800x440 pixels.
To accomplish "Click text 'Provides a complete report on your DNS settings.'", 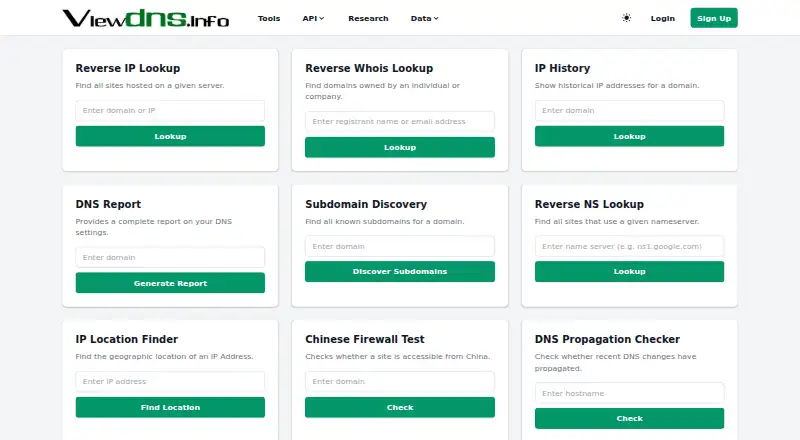I will (154, 227).
